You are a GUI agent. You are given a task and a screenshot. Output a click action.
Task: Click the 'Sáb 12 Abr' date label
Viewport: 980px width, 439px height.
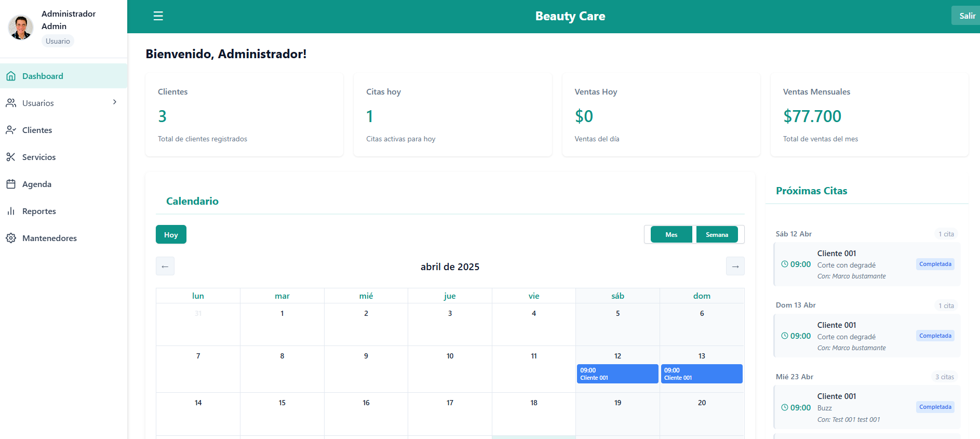pyautogui.click(x=794, y=234)
